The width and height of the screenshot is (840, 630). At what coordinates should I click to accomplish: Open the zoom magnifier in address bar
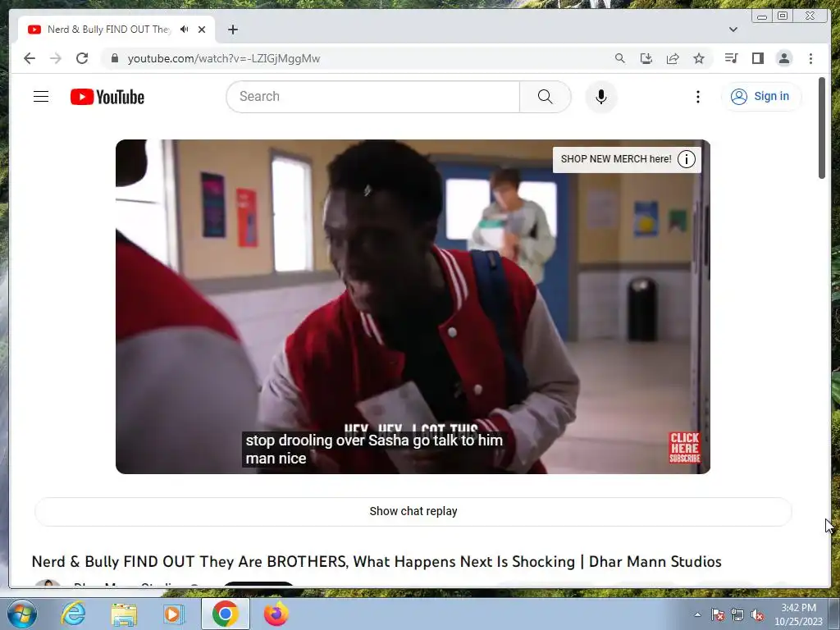point(620,58)
